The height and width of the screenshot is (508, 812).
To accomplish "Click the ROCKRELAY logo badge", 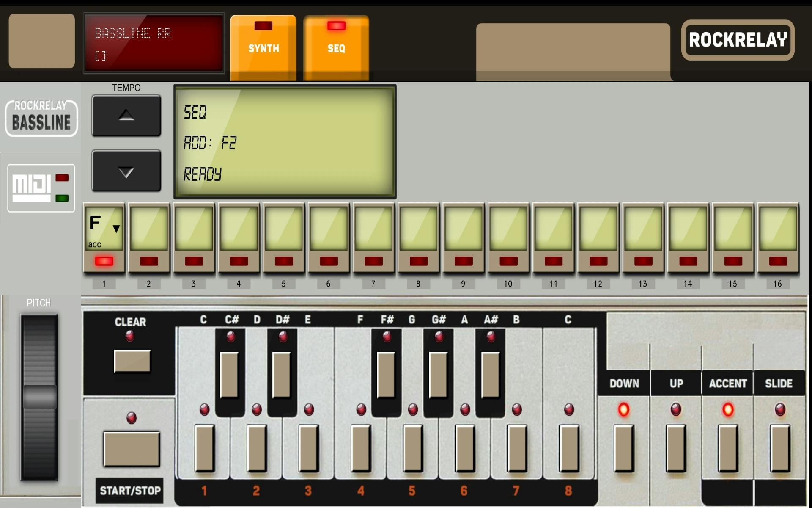I will coord(738,41).
